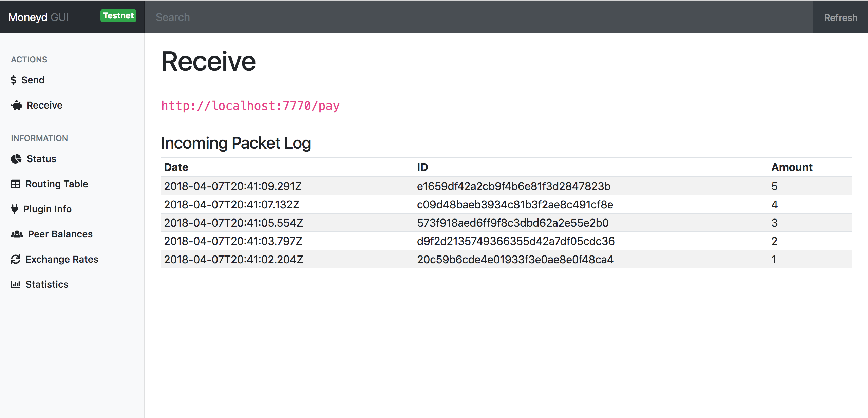Click the bar chart Statistics icon
This screenshot has height=418, width=868.
point(16,284)
